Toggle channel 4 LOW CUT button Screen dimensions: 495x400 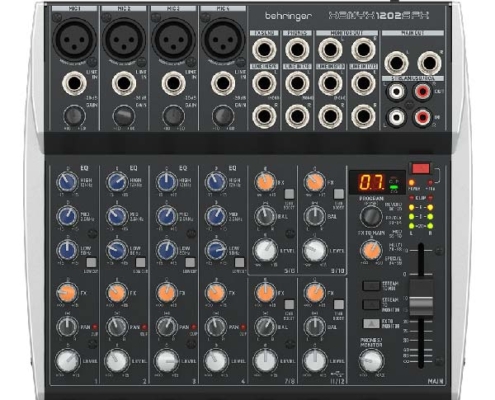tap(240, 262)
